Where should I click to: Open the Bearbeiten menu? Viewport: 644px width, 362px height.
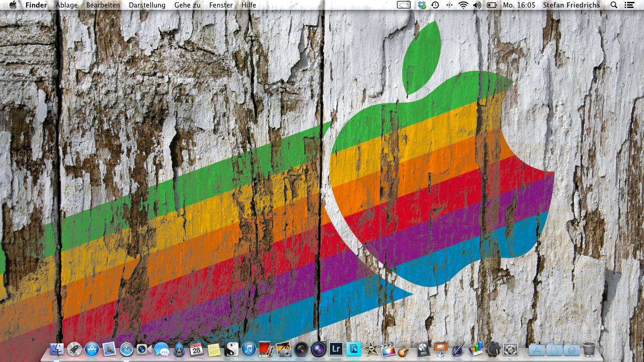click(103, 5)
